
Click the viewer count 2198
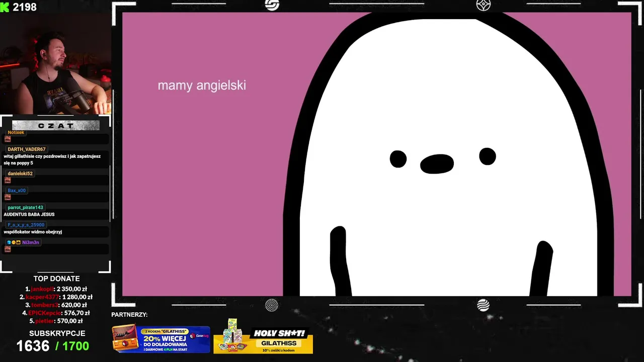click(x=25, y=7)
